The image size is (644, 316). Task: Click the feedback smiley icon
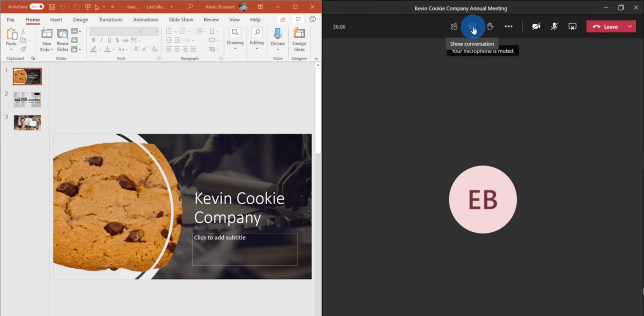[x=312, y=19]
